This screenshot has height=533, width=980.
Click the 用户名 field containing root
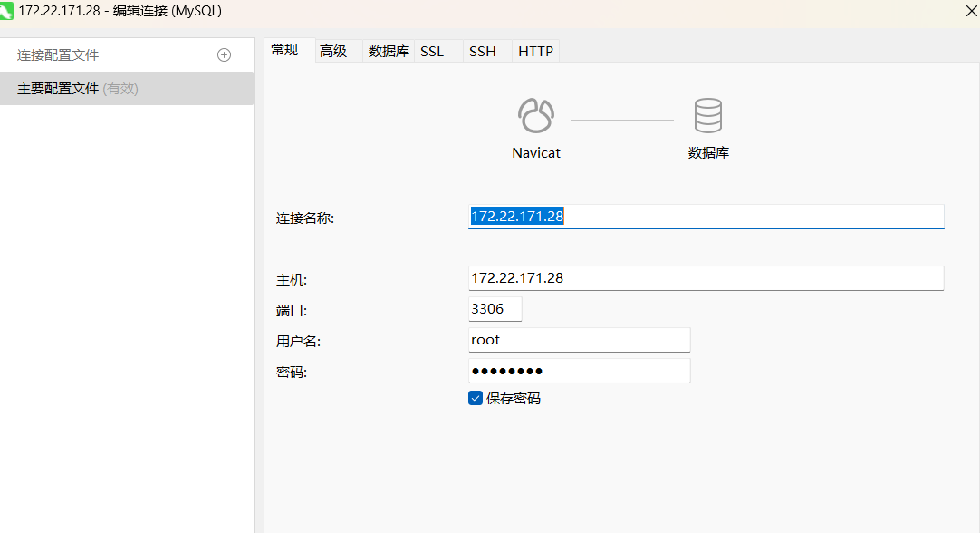[x=579, y=340]
